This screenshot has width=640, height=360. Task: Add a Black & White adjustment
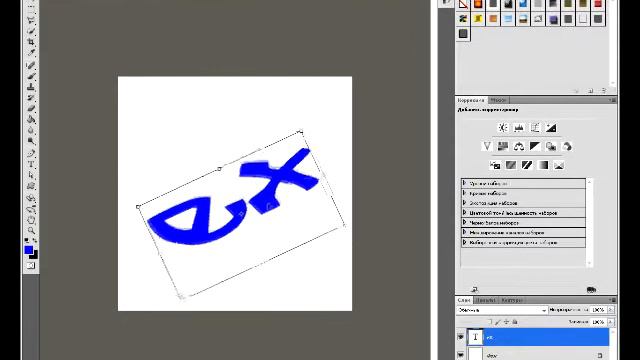(535, 146)
